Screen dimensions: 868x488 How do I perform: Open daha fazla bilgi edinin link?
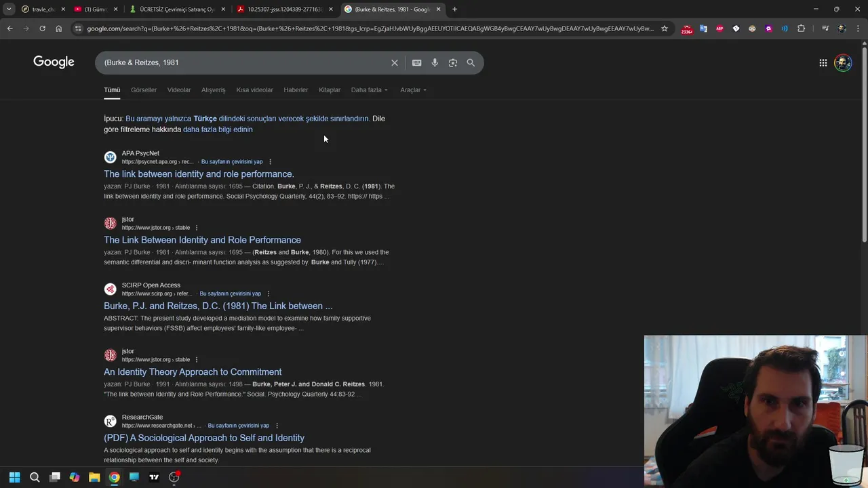click(x=218, y=129)
